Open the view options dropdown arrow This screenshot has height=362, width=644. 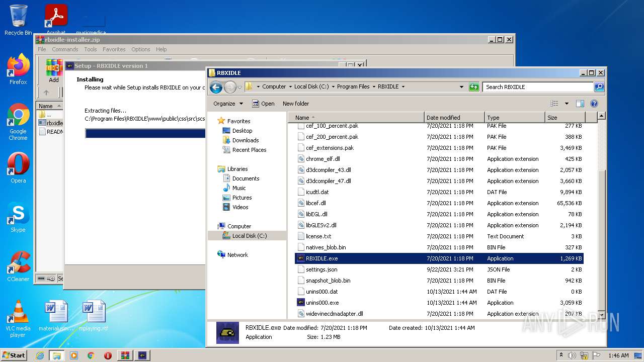tap(567, 104)
